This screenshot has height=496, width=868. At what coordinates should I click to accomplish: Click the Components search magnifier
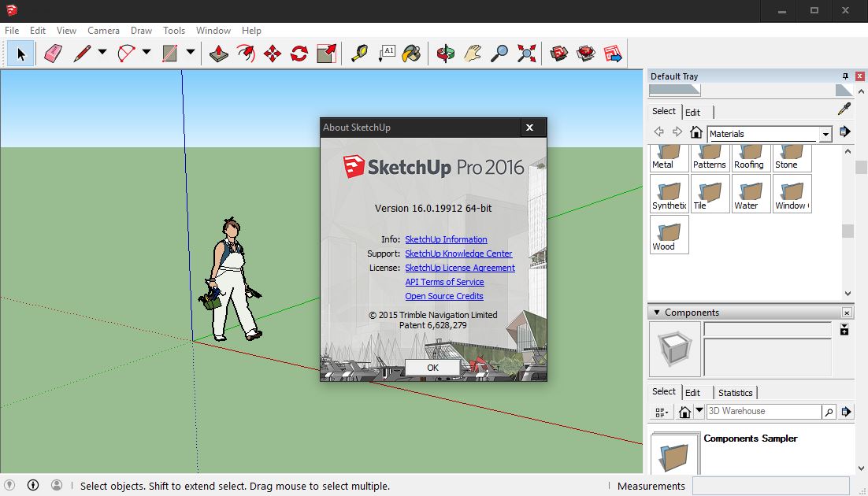click(829, 412)
